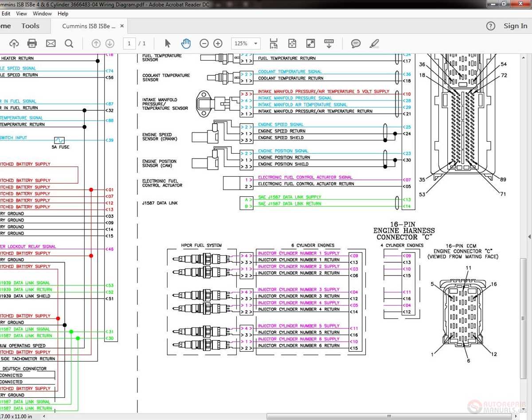Viewport: 532px width, 420px height.
Task: Click the Engine Speed Sensor (Crank) label
Action: pyautogui.click(x=160, y=137)
